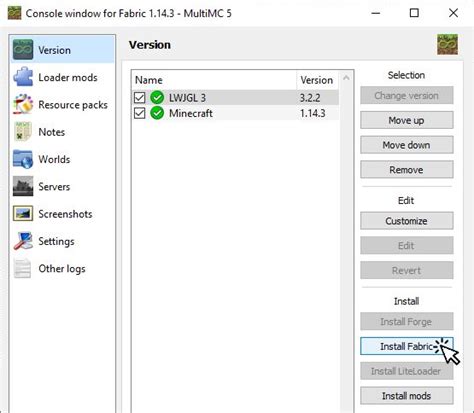The width and height of the screenshot is (474, 413).
Task: Click the Move up button
Action: tap(407, 120)
